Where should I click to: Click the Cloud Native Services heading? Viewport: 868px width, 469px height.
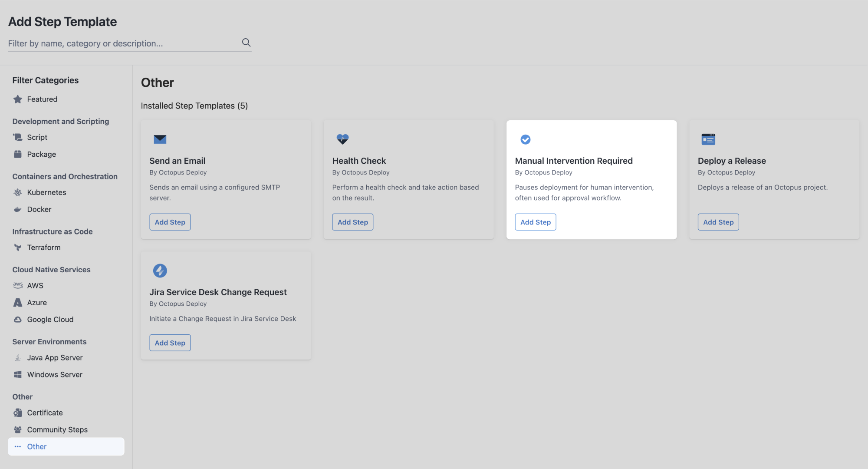click(51, 270)
